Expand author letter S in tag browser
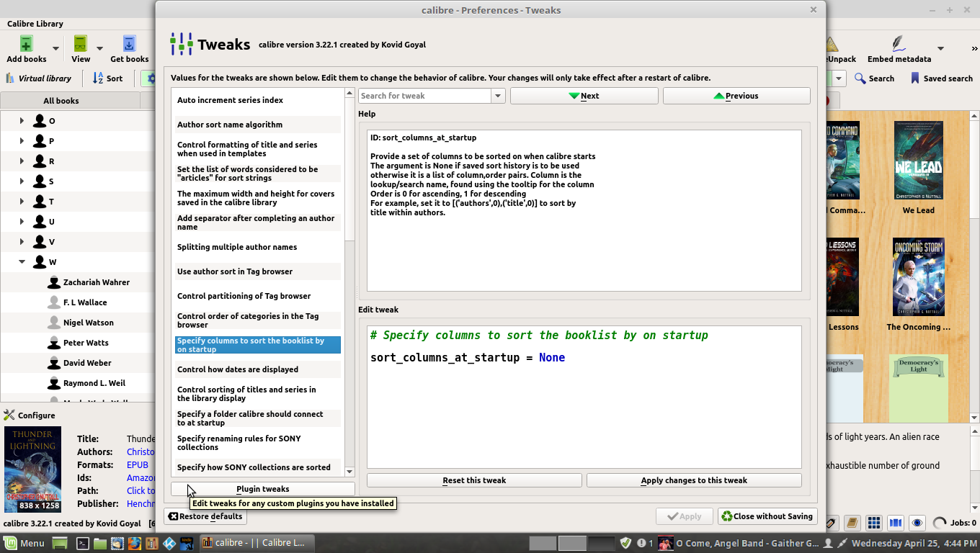 (22, 181)
